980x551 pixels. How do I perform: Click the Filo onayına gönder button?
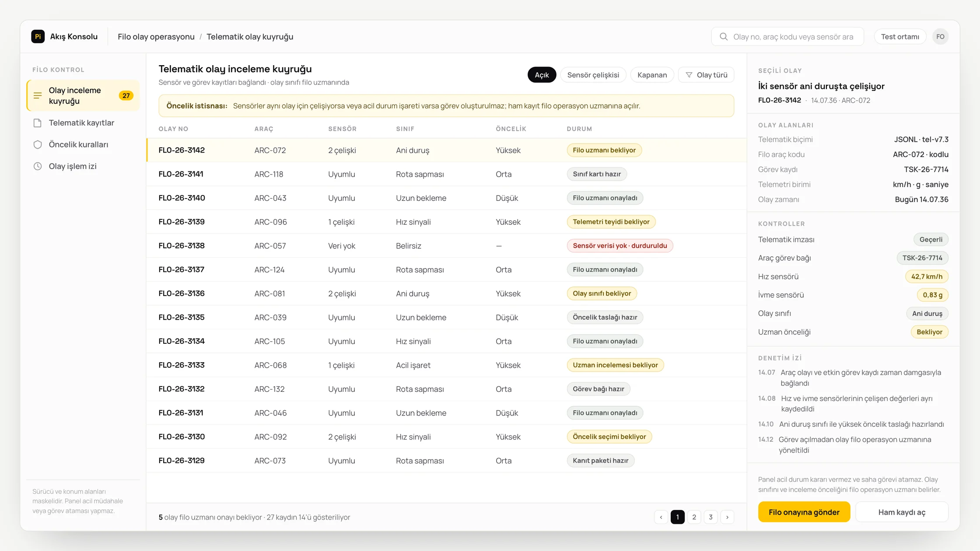pos(804,512)
